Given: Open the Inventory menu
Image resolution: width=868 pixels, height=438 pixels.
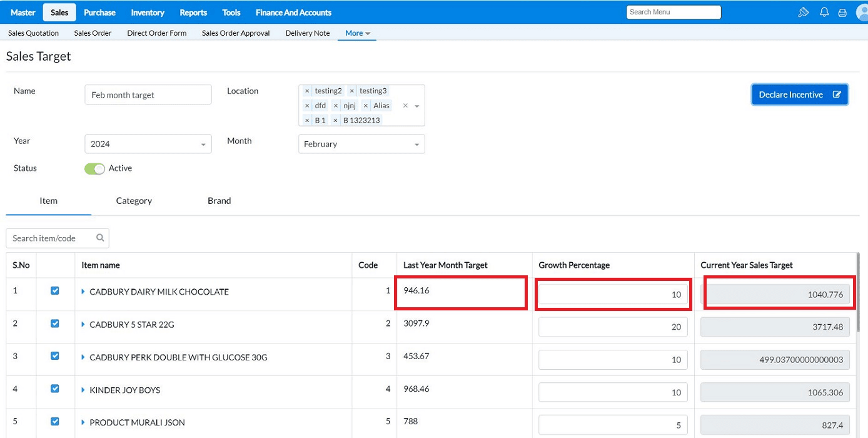Looking at the screenshot, I should click(148, 13).
